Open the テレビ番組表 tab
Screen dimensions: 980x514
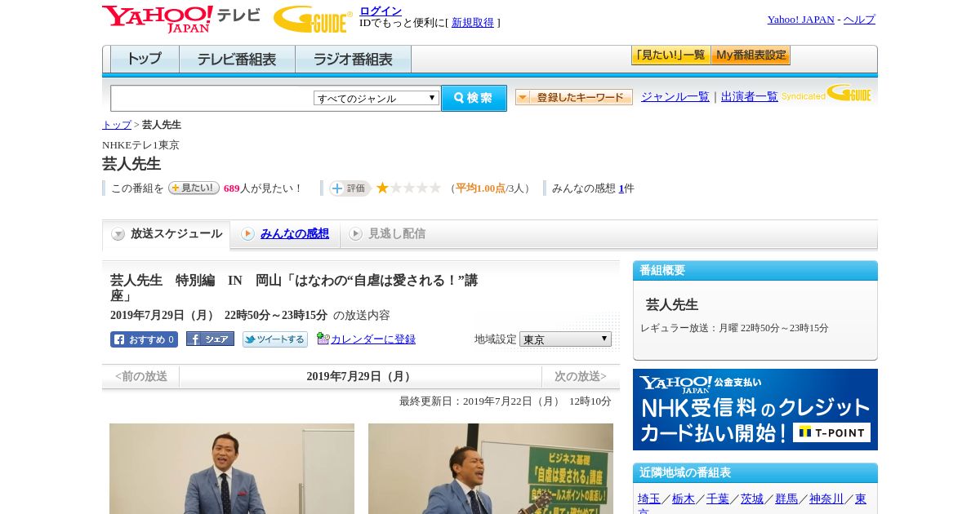point(237,60)
